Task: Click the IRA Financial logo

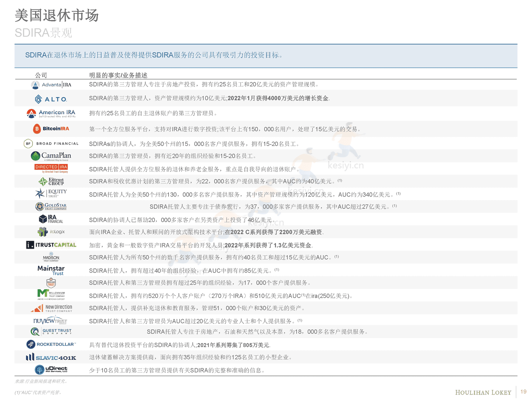Action: coord(51,219)
